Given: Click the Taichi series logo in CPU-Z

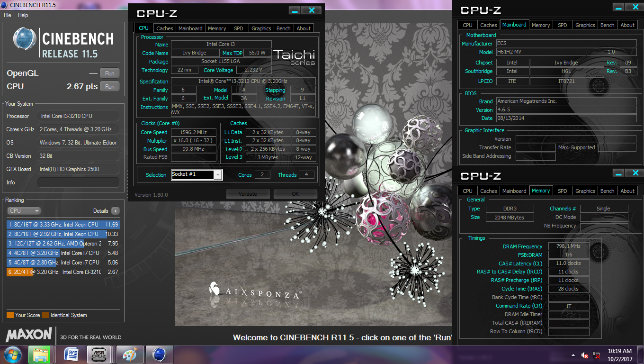Looking at the screenshot, I should click(x=295, y=57).
